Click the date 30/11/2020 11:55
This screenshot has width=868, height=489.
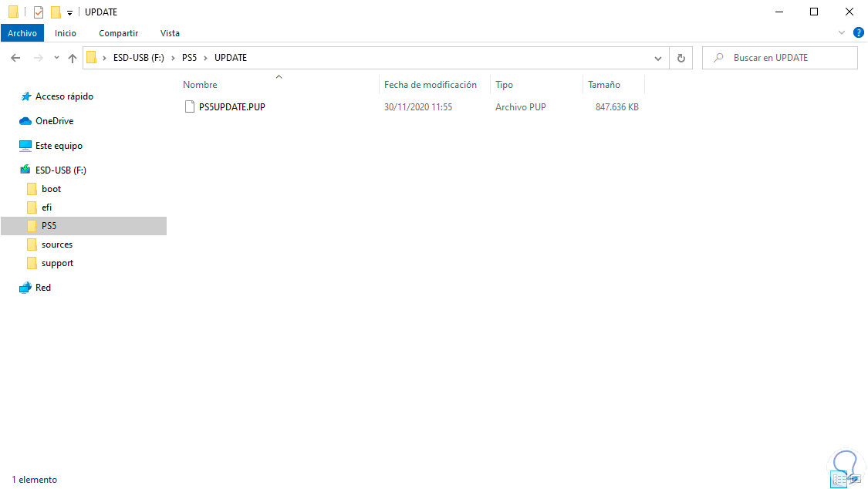pos(418,106)
